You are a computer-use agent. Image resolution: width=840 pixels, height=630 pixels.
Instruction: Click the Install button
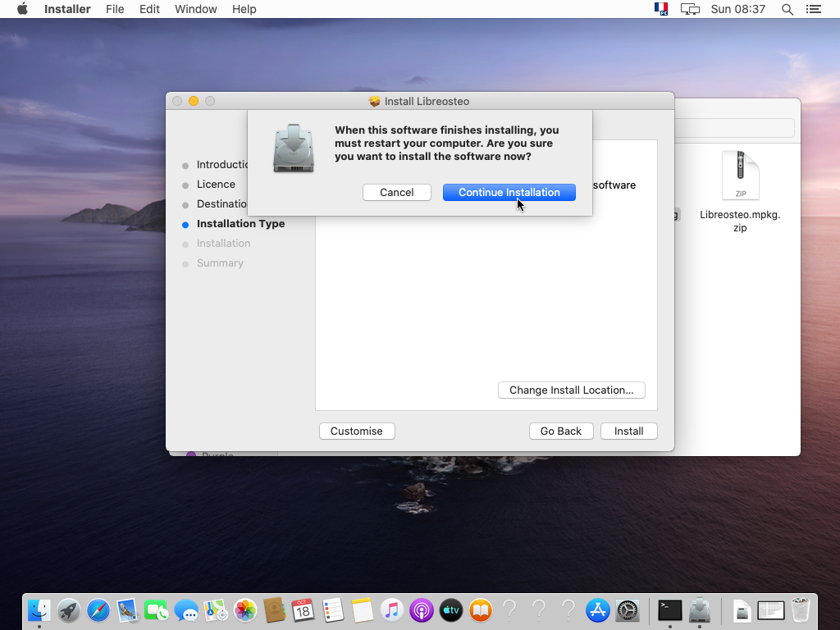click(x=629, y=431)
